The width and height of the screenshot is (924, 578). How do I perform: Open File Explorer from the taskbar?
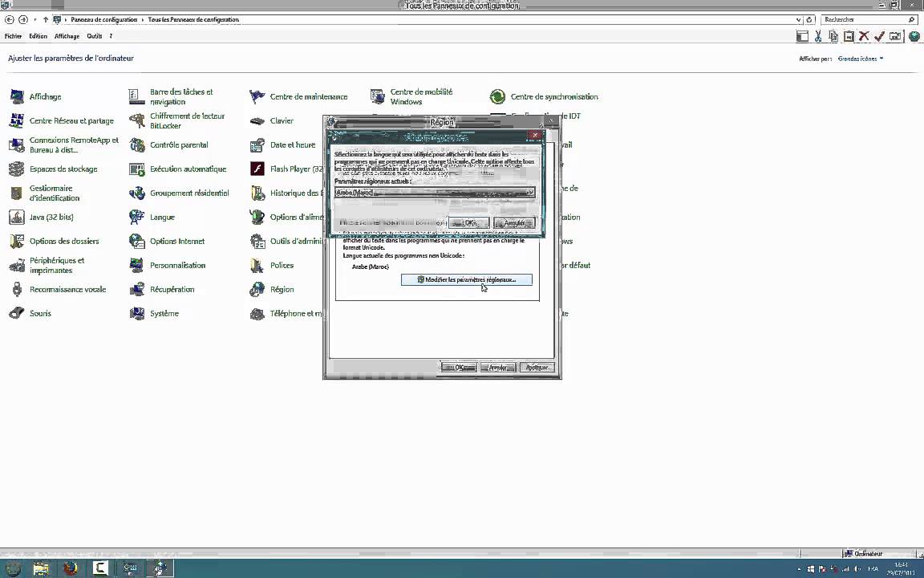point(41,568)
